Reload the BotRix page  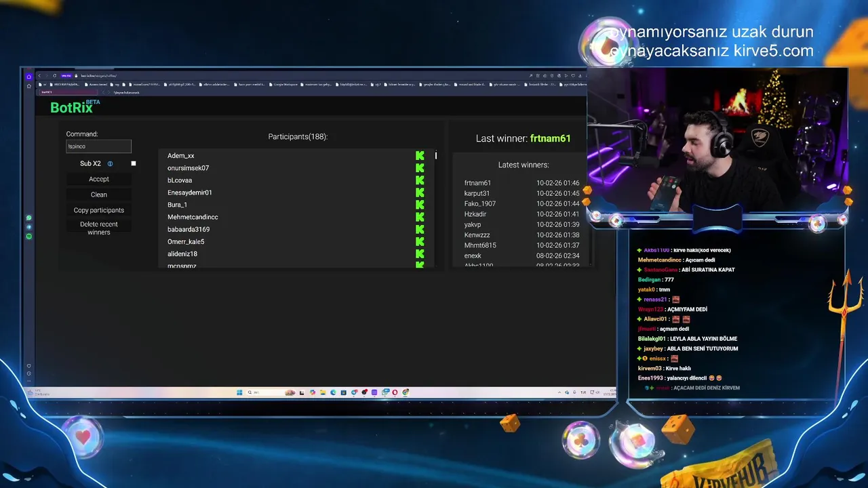point(54,75)
